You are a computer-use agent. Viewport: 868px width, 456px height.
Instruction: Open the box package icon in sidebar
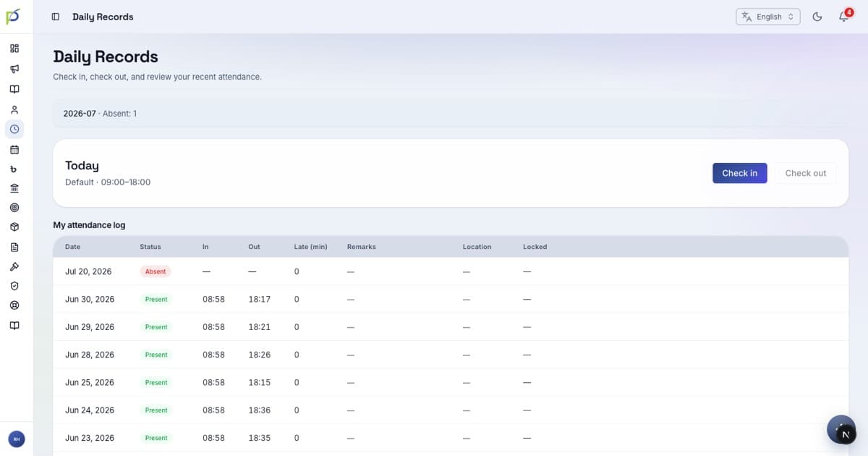[14, 227]
